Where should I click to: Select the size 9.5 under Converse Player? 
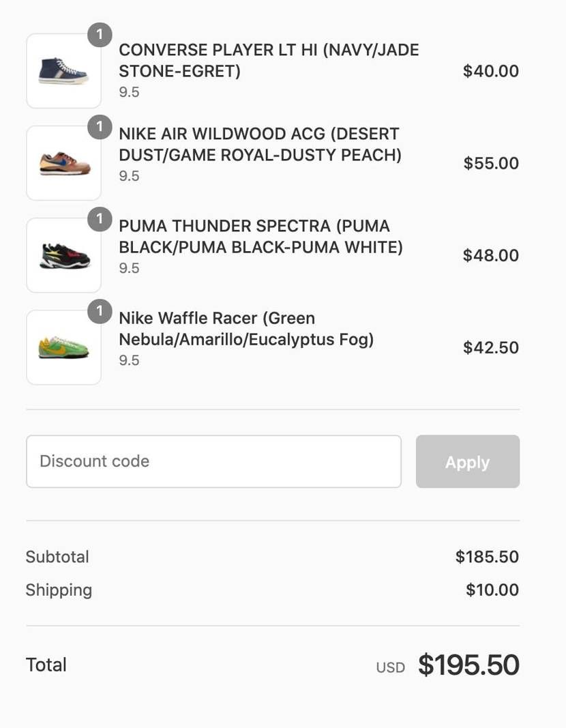[x=129, y=91]
